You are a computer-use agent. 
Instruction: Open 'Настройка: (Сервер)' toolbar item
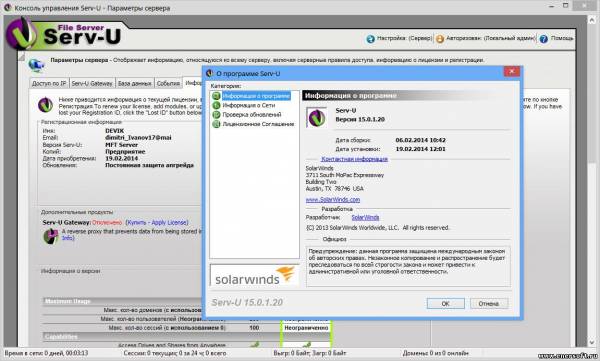[404, 38]
